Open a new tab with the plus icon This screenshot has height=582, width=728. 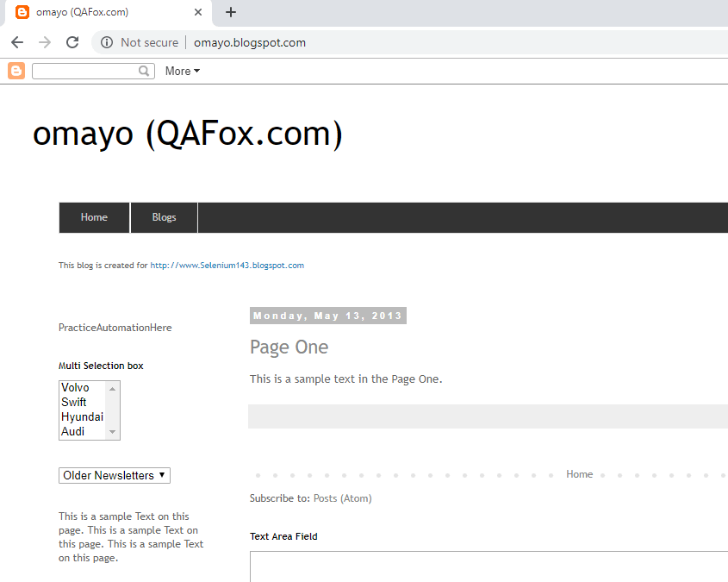231,12
